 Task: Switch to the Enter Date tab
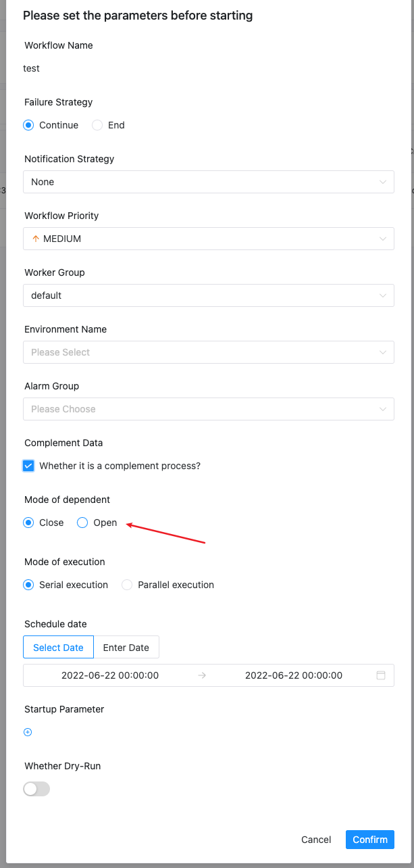pos(126,647)
